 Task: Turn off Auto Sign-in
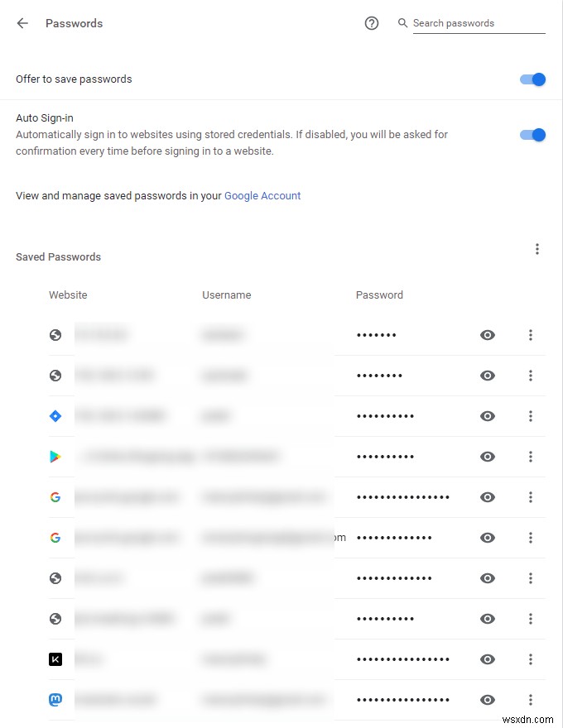coord(532,135)
